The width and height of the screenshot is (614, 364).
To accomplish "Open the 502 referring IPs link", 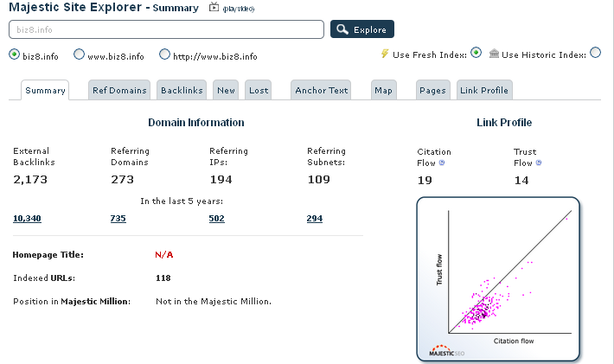I will (216, 219).
